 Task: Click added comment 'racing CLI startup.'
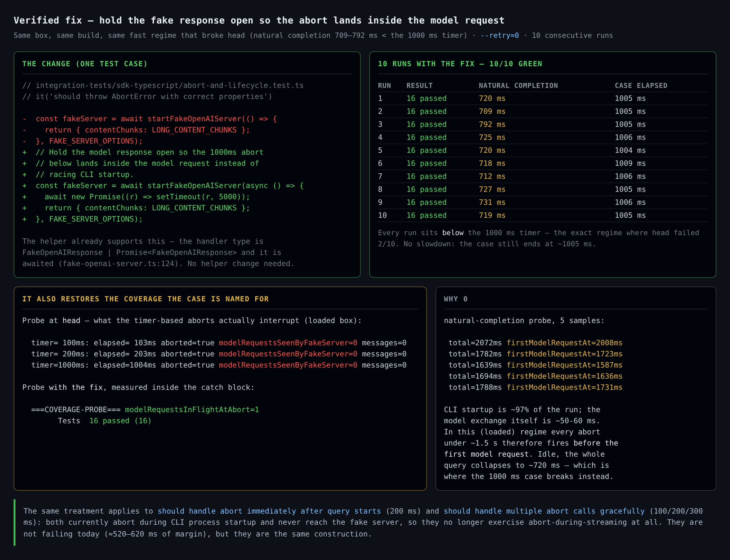[x=78, y=175]
